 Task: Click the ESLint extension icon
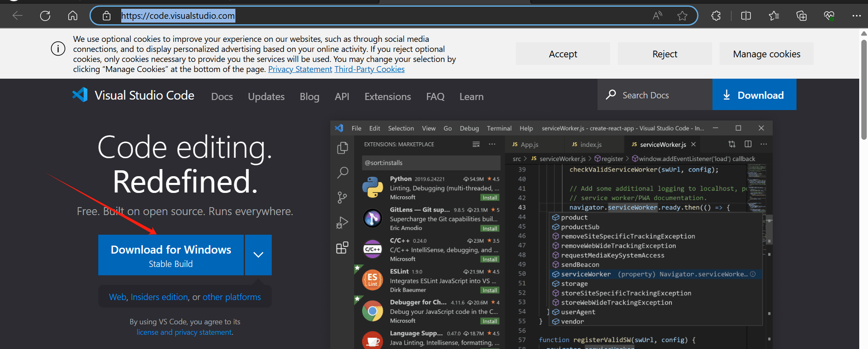click(x=373, y=280)
